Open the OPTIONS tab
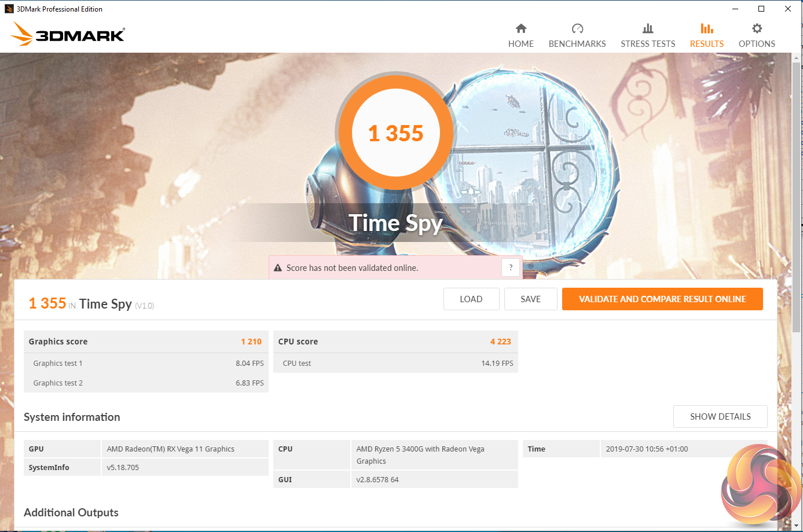Viewport: 803px width, 532px height. (757, 35)
